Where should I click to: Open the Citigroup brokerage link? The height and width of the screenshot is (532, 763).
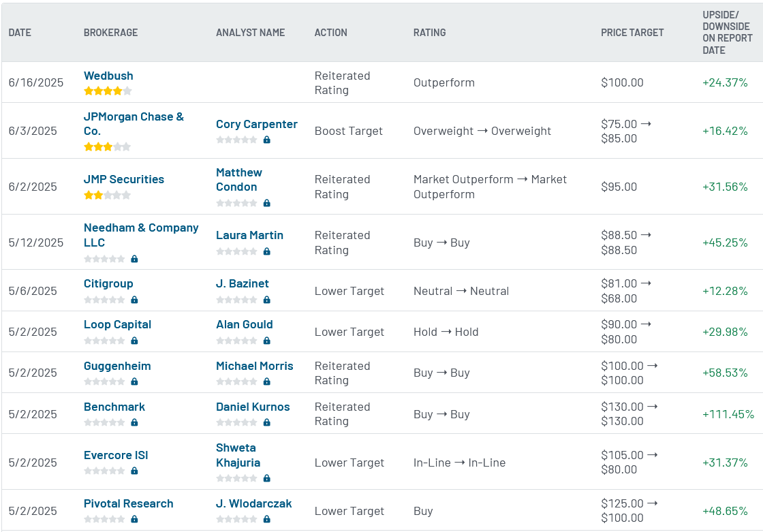[108, 283]
